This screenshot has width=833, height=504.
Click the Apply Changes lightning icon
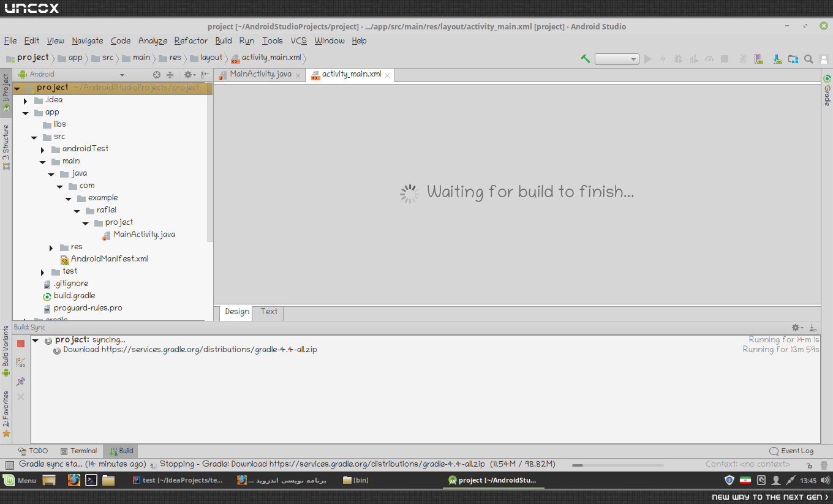663,59
